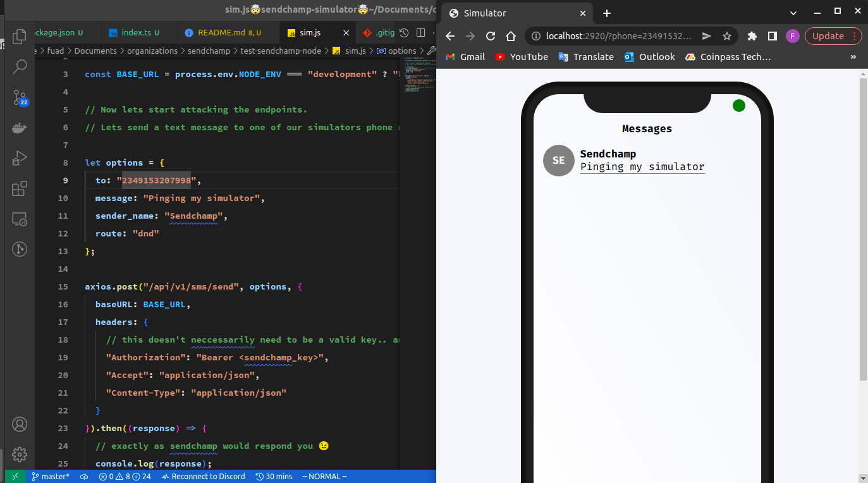Click the green status dot on simulator
Screen dimensions: 868x483
739,106
